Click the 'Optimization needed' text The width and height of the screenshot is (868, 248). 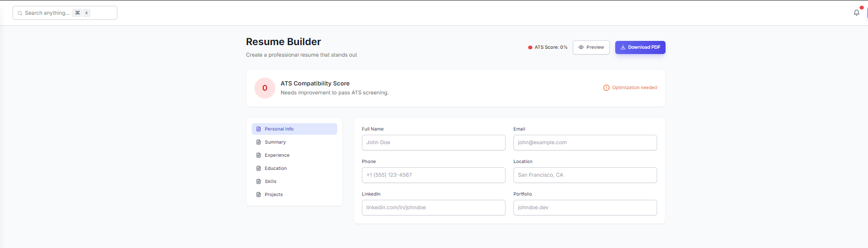[635, 88]
